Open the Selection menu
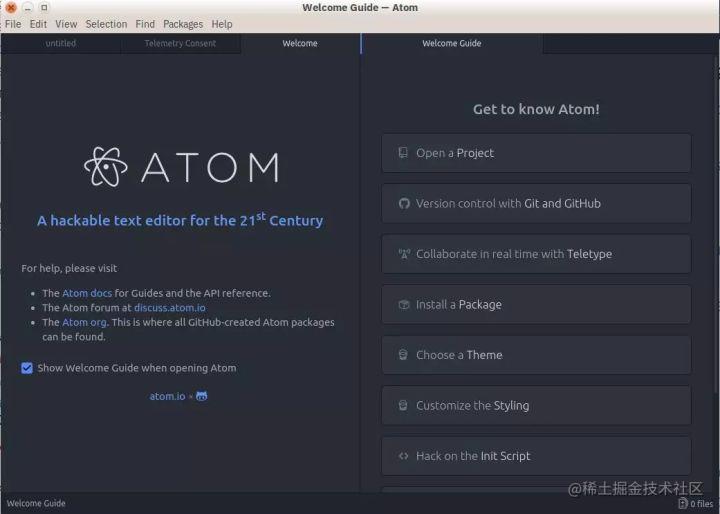 [106, 24]
